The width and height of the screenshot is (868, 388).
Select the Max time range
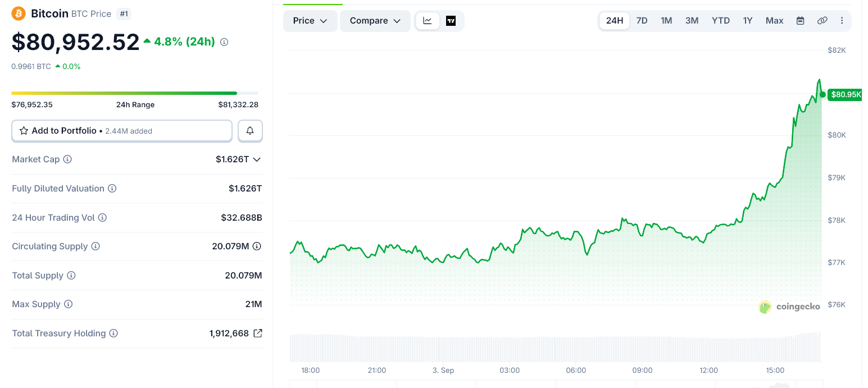[x=775, y=21]
